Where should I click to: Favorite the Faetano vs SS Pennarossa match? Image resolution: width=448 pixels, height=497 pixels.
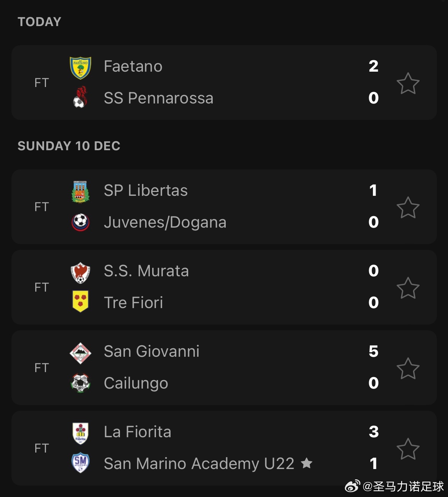[x=408, y=83]
